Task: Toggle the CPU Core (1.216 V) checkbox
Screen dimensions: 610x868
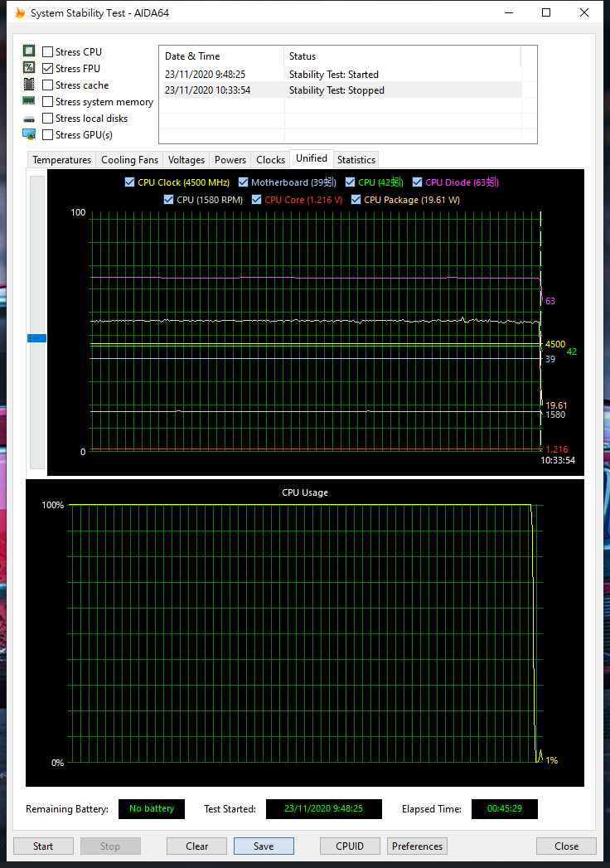Action: click(256, 199)
